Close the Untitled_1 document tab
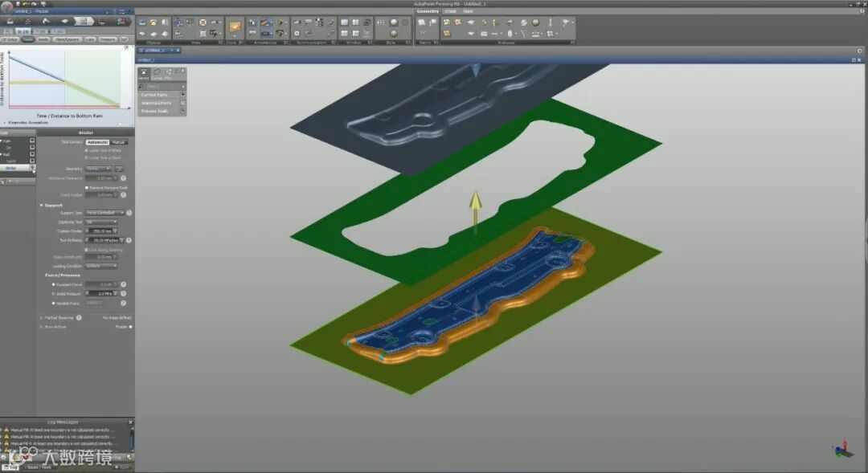The image size is (868, 473). pos(178,51)
